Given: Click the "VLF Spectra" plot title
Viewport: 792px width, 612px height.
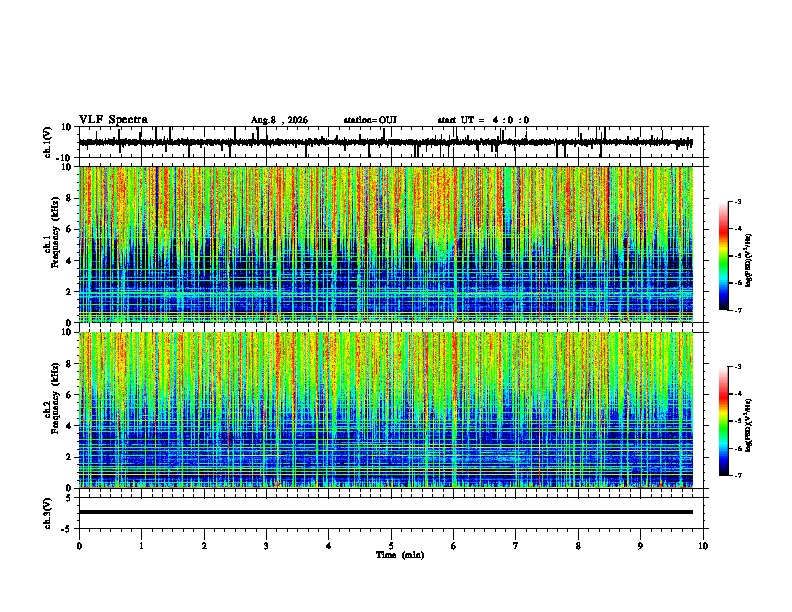Looking at the screenshot, I should 113,120.
